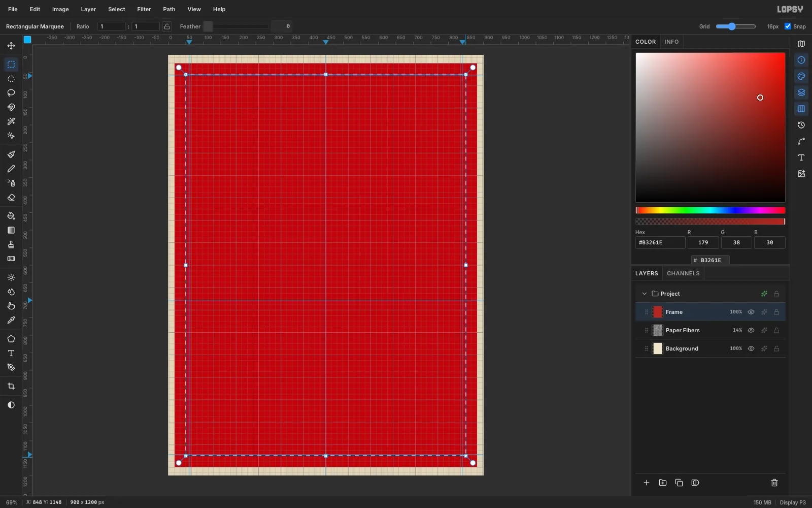Select the Pen path tool

click(11, 367)
